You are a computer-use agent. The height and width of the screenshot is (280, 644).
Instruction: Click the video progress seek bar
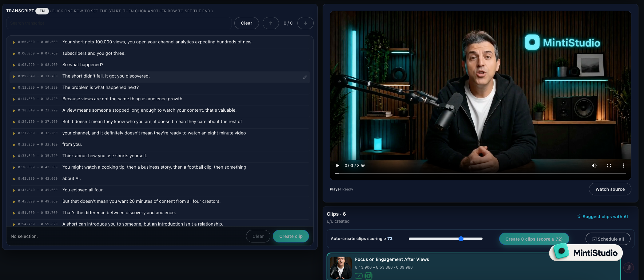click(480, 174)
